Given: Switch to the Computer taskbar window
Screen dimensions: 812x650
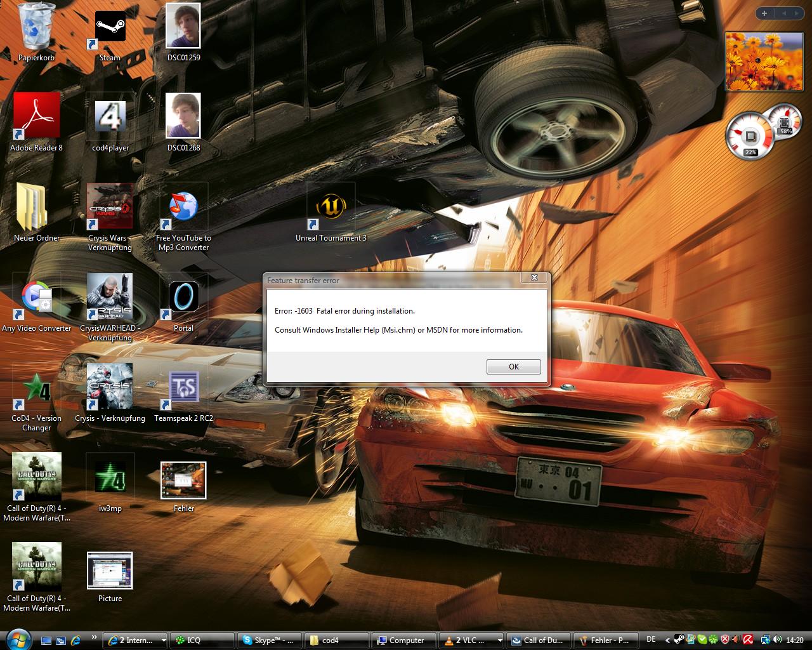Looking at the screenshot, I should pyautogui.click(x=405, y=640).
